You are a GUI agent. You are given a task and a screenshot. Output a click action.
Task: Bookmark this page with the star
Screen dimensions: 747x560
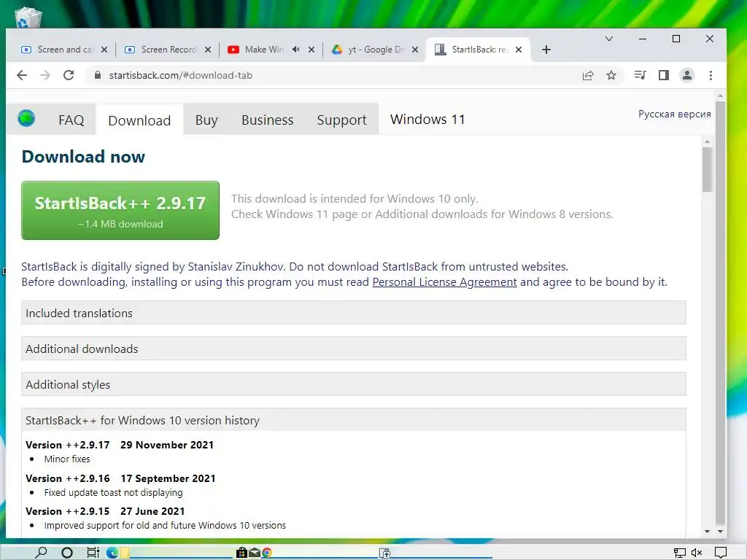click(611, 75)
